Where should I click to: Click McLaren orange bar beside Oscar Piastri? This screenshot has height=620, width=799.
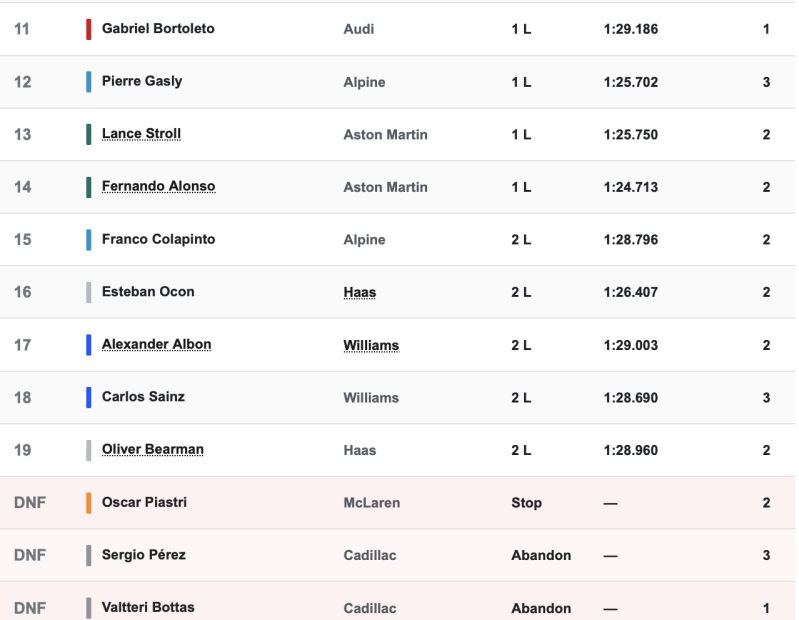click(89, 503)
